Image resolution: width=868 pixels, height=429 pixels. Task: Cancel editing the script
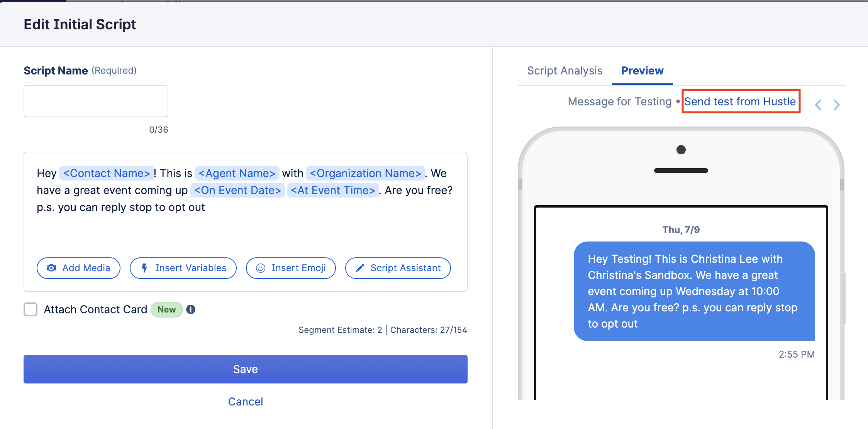point(246,402)
